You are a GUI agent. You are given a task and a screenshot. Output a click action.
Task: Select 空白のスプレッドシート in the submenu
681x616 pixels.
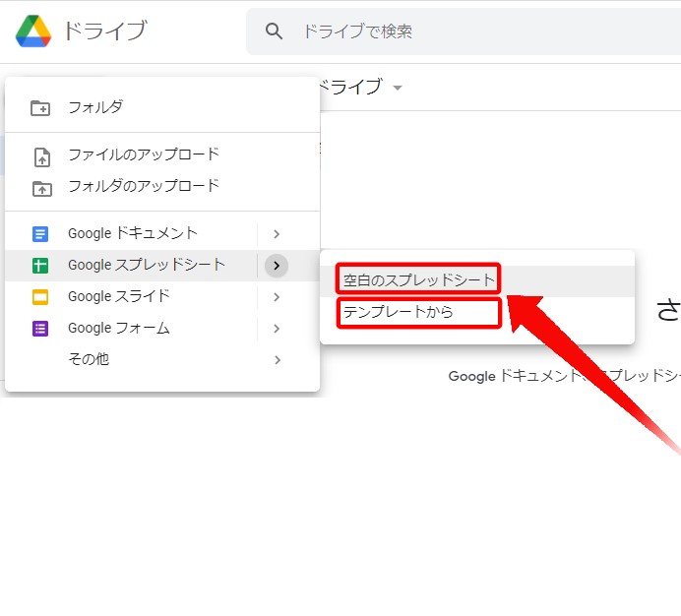point(477,280)
